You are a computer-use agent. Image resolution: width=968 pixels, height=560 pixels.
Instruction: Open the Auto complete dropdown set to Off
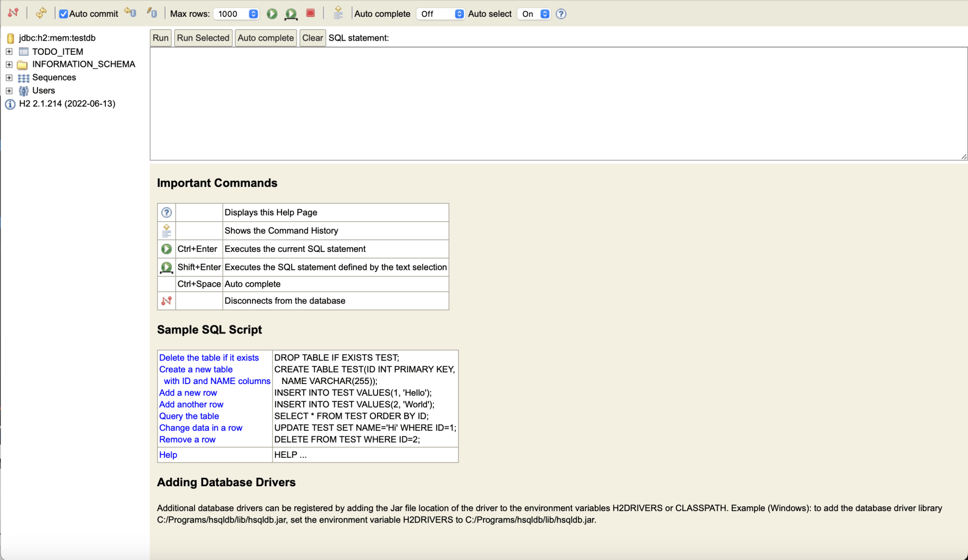(441, 14)
